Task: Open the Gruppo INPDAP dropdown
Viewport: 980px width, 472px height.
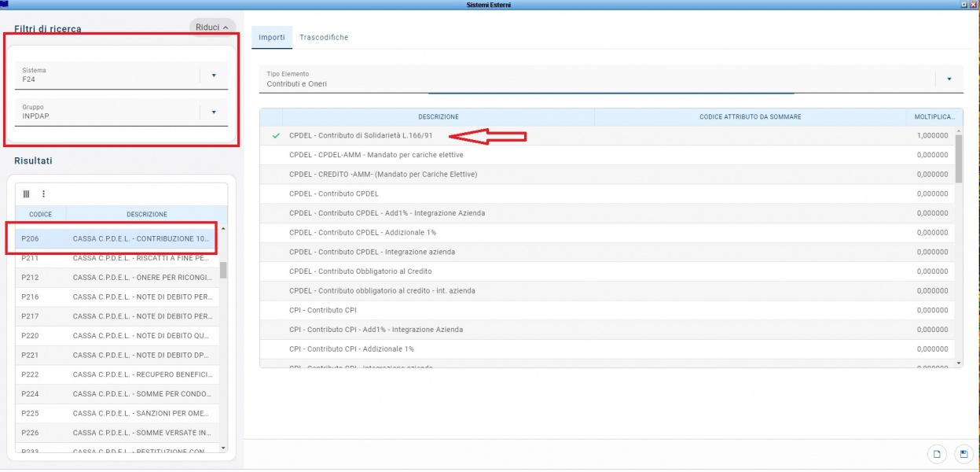Action: click(x=213, y=112)
